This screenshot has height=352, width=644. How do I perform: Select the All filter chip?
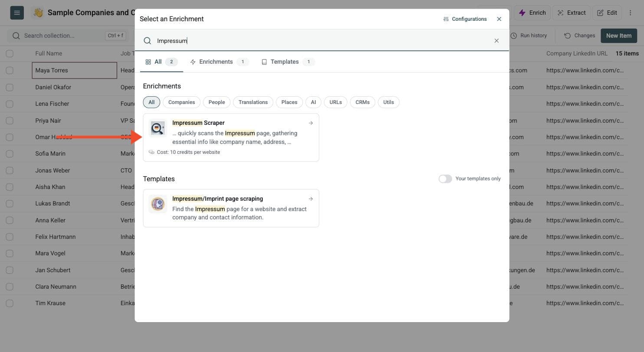(x=151, y=102)
